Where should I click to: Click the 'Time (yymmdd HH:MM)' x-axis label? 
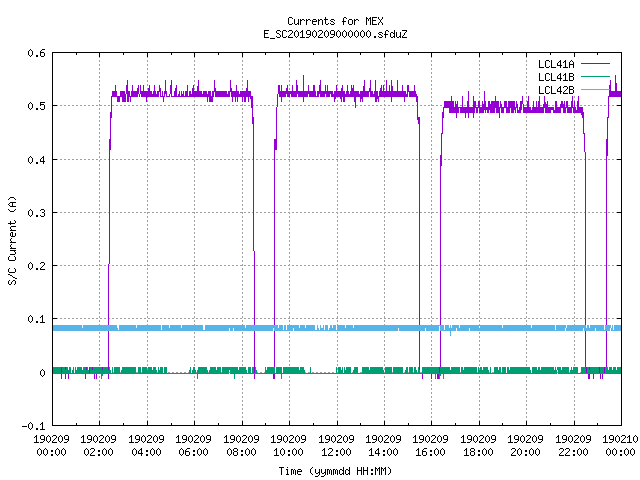point(335,471)
